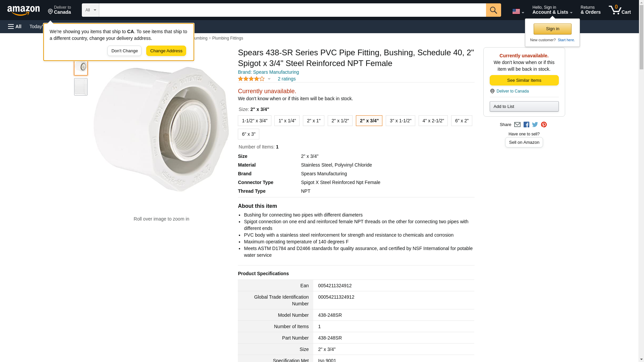Viewport: 644px width, 362px height.
Task: Share the product on Facebook
Action: click(526, 125)
